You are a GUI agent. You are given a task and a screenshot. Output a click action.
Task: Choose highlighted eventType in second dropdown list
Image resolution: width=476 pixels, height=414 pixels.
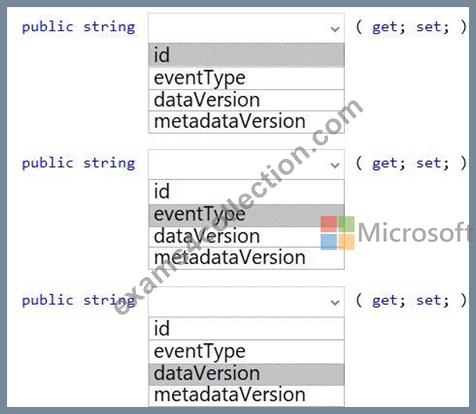246,215
